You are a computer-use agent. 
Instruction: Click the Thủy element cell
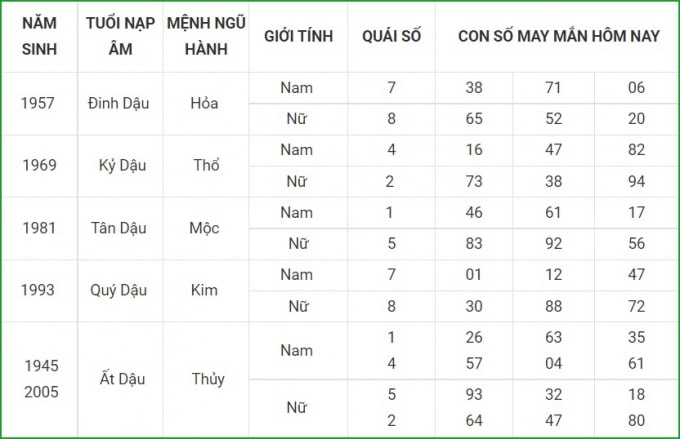click(208, 379)
